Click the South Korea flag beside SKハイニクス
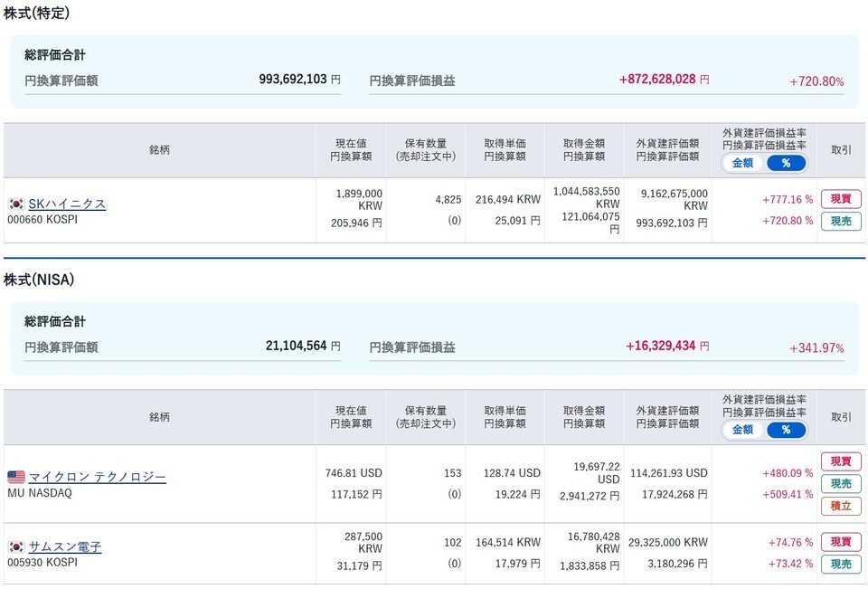The height and width of the screenshot is (589, 868). 16,204
